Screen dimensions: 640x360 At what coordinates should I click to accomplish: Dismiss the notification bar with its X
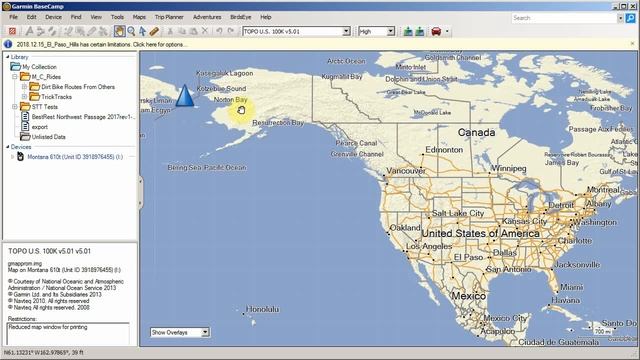pos(633,44)
